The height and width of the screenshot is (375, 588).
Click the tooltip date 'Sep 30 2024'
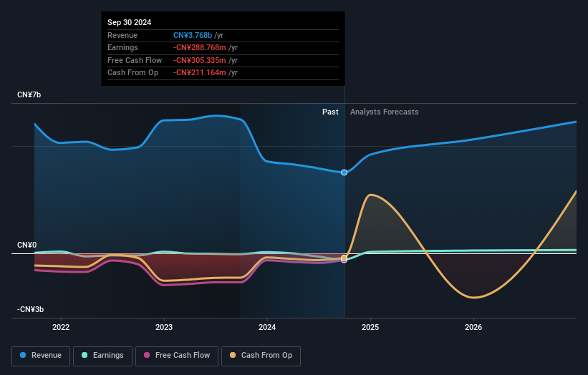[x=130, y=22]
